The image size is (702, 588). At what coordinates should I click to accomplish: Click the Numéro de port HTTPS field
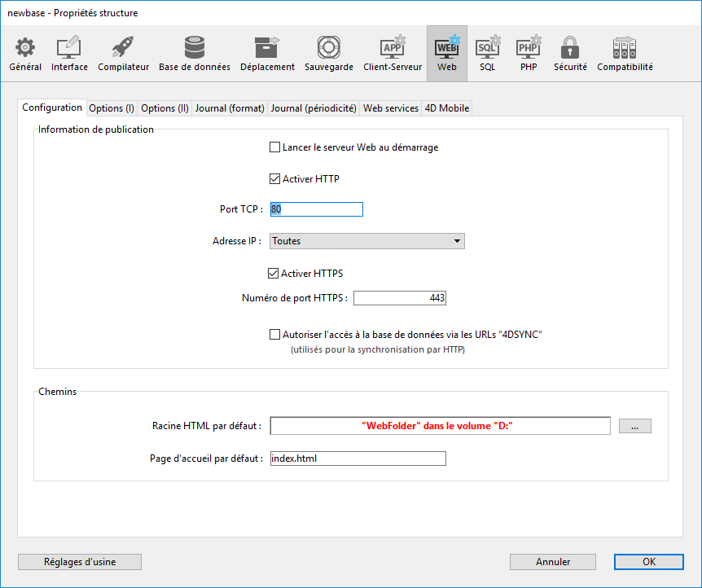coord(399,298)
